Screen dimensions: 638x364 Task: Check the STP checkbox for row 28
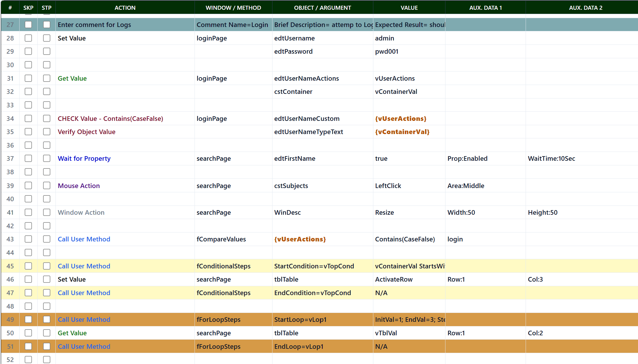click(x=47, y=38)
